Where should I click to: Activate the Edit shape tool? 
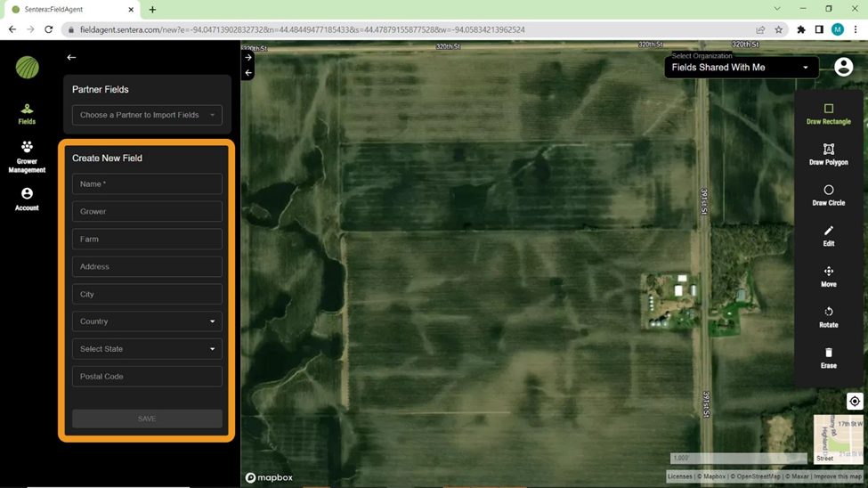tap(828, 236)
